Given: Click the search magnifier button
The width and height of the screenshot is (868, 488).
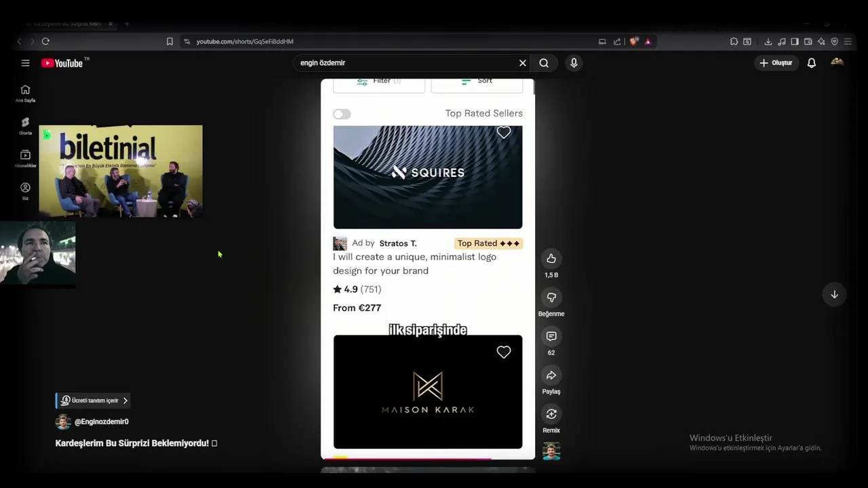Looking at the screenshot, I should (544, 63).
